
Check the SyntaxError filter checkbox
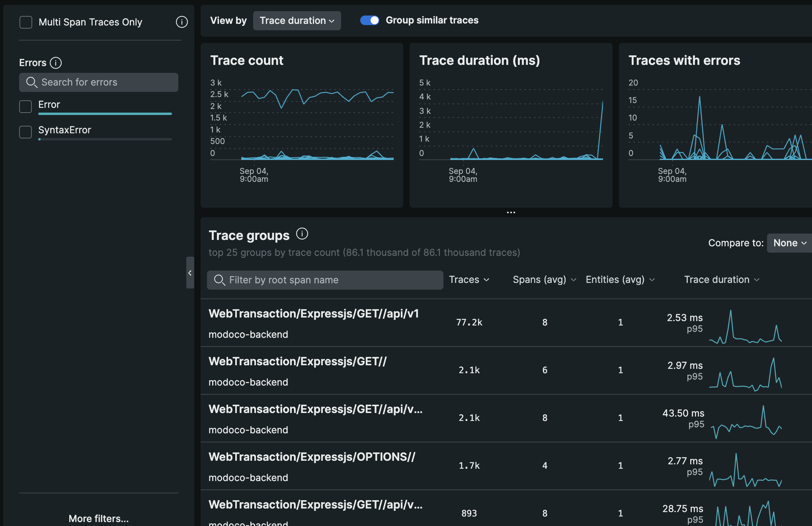[x=26, y=132]
